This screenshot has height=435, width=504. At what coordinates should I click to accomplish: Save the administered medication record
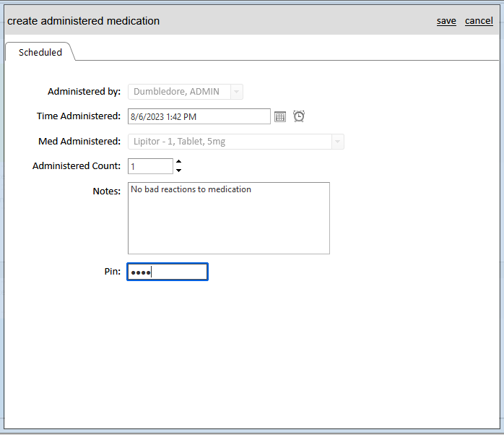446,21
